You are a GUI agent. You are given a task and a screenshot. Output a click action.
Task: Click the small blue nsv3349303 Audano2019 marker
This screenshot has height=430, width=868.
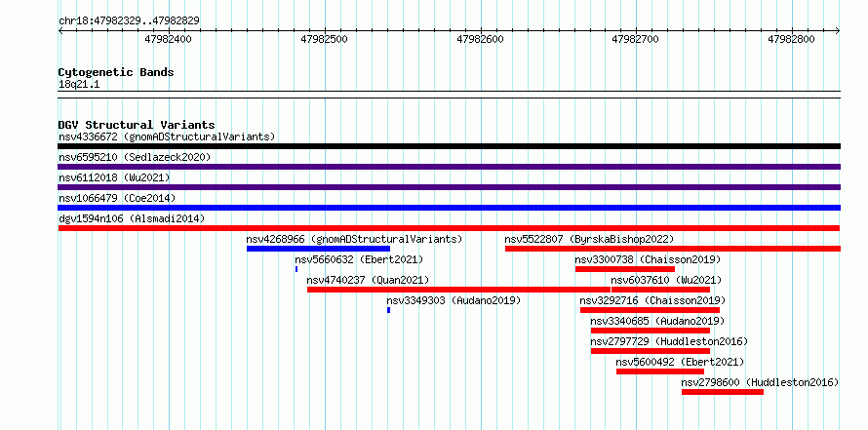(x=388, y=310)
